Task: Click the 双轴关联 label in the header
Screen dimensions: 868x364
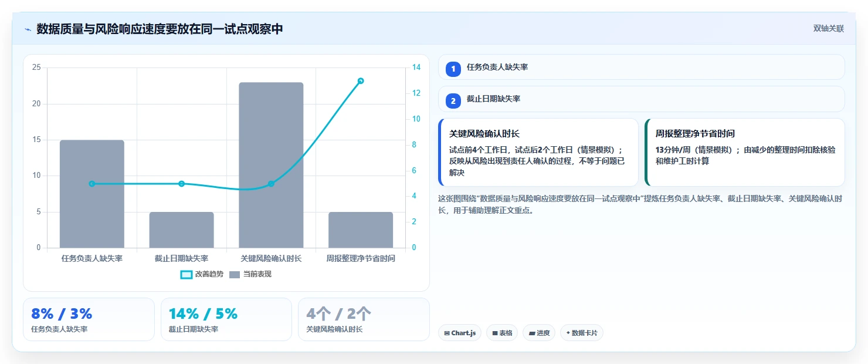Action: 828,29
